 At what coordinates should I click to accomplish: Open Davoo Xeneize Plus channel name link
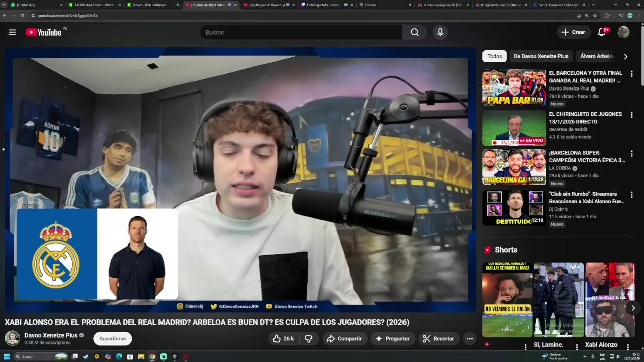tap(51, 335)
